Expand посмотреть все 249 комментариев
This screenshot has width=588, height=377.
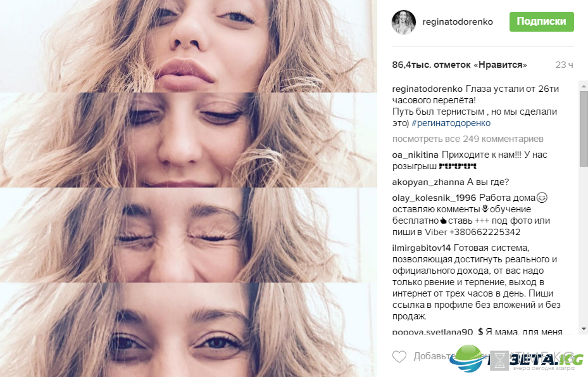click(x=468, y=139)
